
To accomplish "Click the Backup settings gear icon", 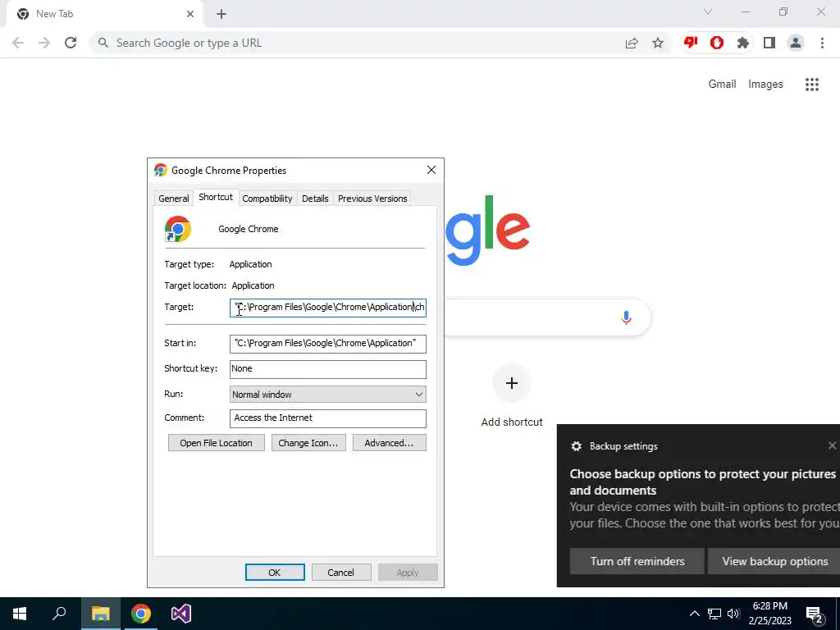I will tap(577, 445).
